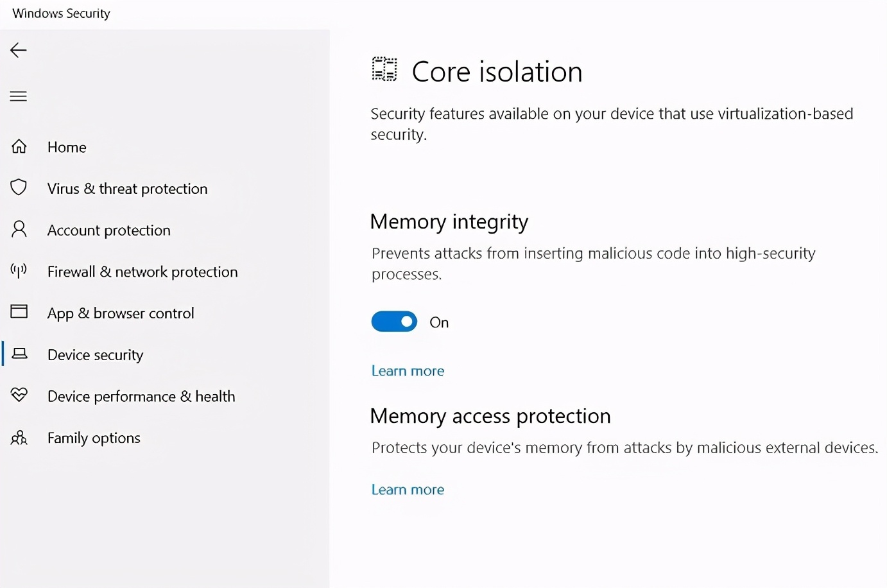The width and height of the screenshot is (887, 588).
Task: Select Device security in the sidebar
Action: pyautogui.click(x=95, y=354)
